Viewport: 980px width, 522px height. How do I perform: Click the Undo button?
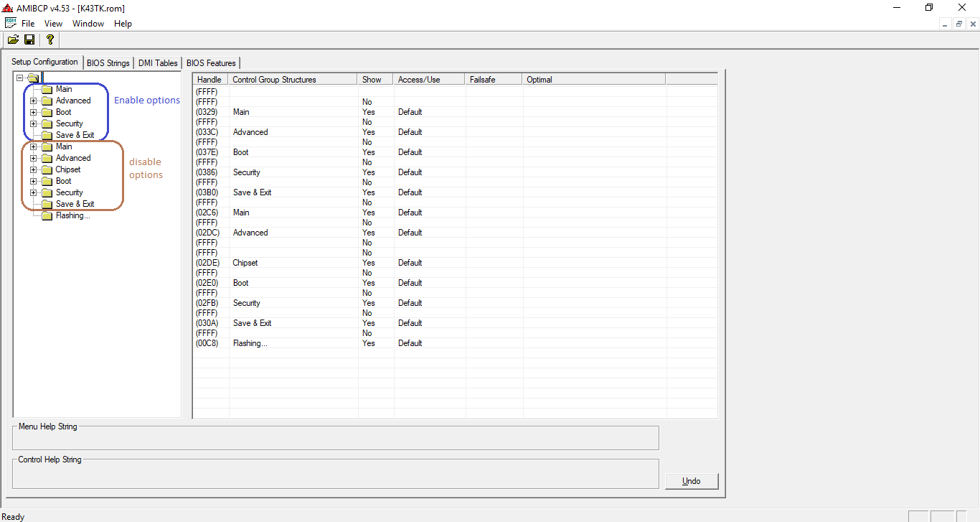coord(692,481)
